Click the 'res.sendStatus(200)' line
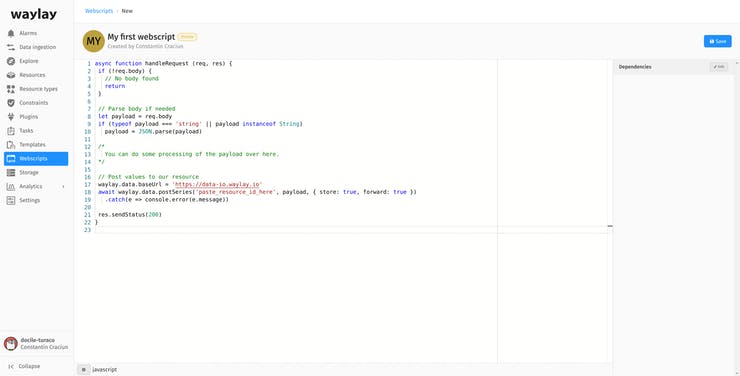The height and width of the screenshot is (376, 740). [130, 215]
